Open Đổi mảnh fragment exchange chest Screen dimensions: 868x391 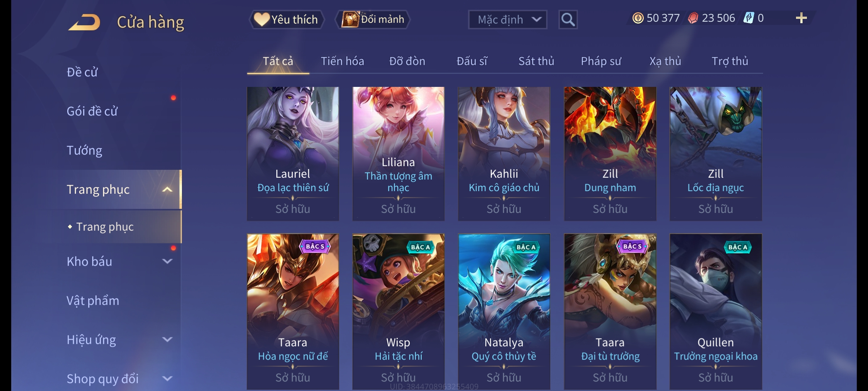click(373, 20)
